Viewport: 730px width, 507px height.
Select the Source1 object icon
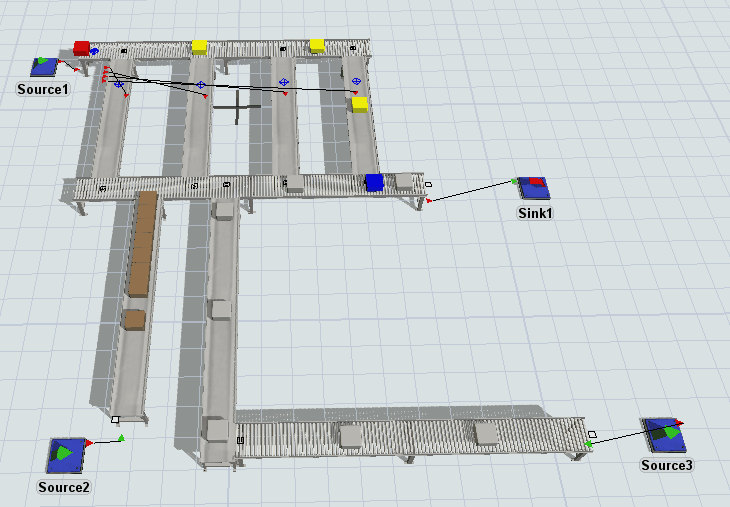[x=44, y=67]
